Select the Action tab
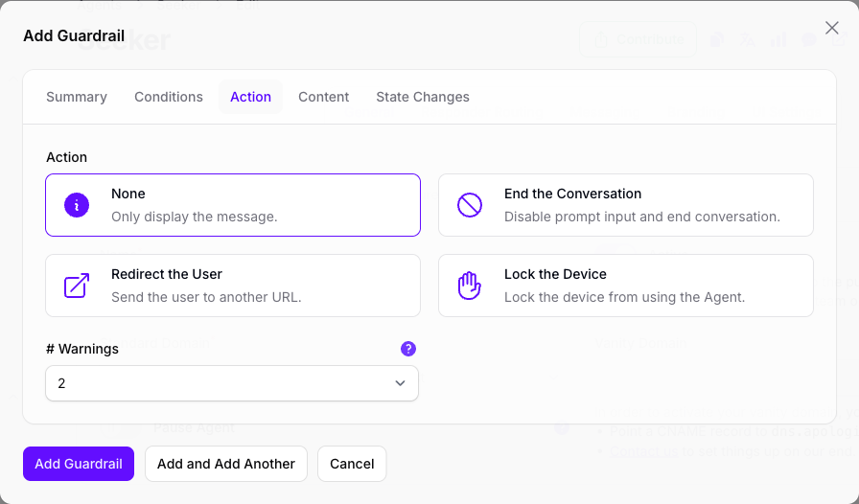This screenshot has height=504, width=859. tap(250, 97)
